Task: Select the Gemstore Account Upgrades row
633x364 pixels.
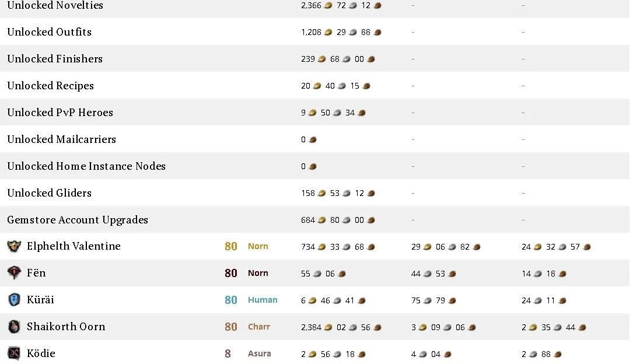Action: 315,219
